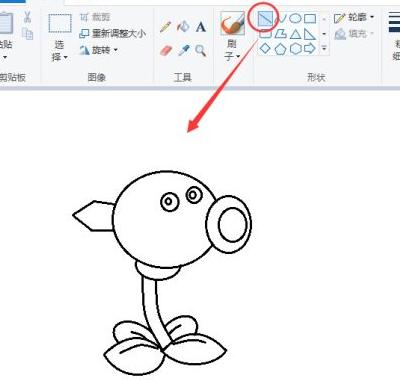The image size is (400, 380).
Task: Choose the Diamond shape
Action: tap(265, 49)
